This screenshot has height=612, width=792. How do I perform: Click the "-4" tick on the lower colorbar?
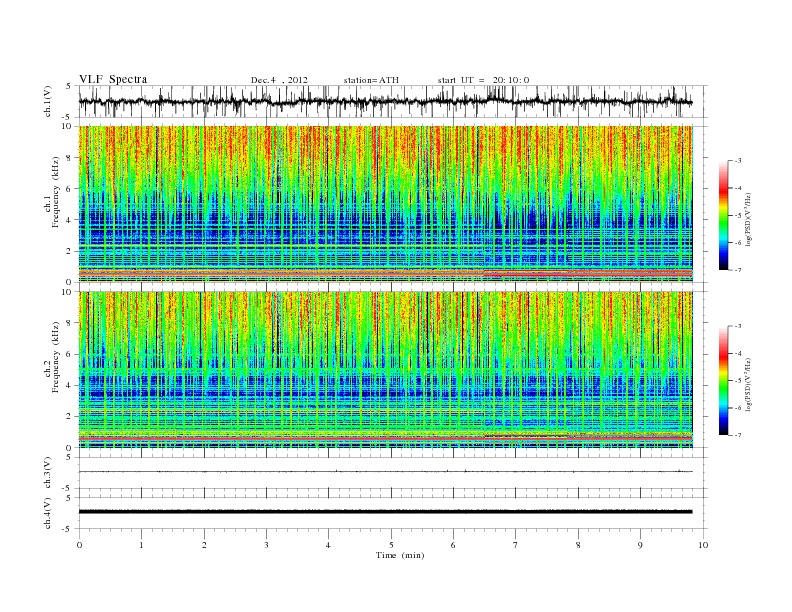pyautogui.click(x=738, y=353)
